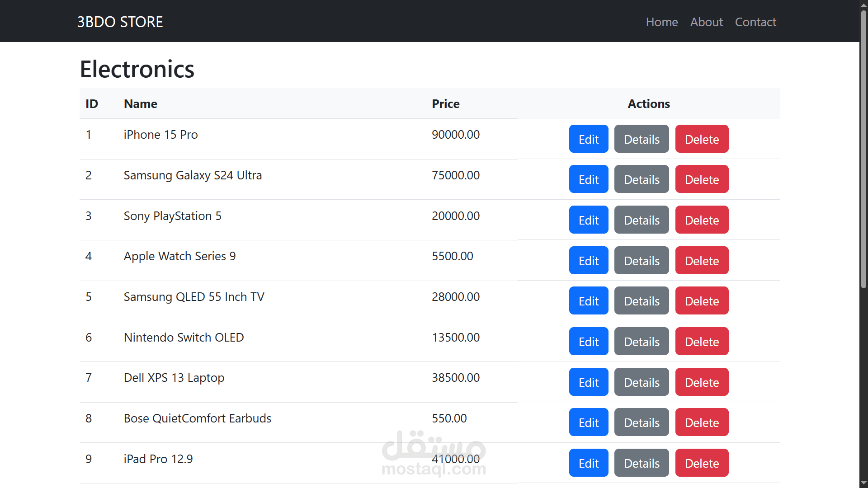
Task: Click the 13500.00 price value
Action: [x=456, y=338]
